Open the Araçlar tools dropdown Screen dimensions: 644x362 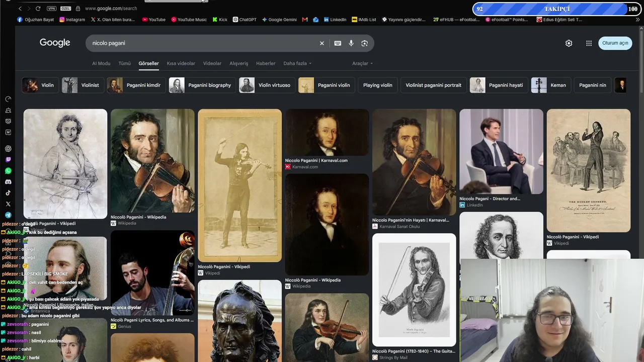pyautogui.click(x=362, y=63)
